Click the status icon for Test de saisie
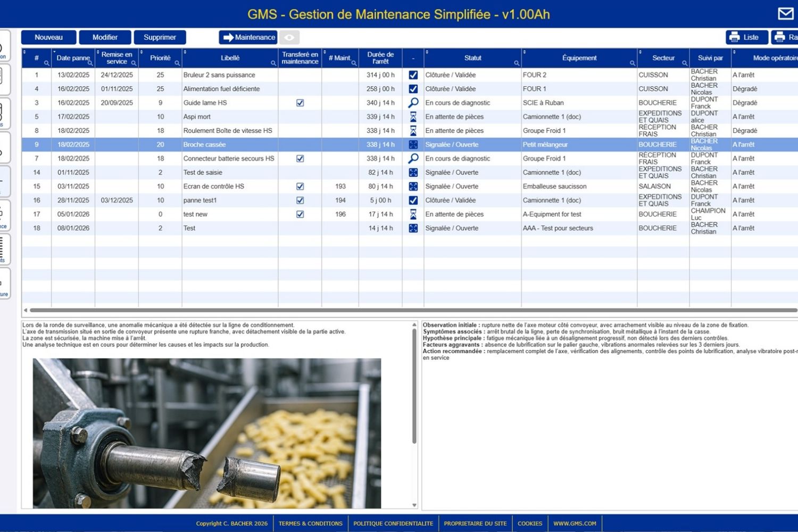Screen dimensions: 798x532 (413, 172)
